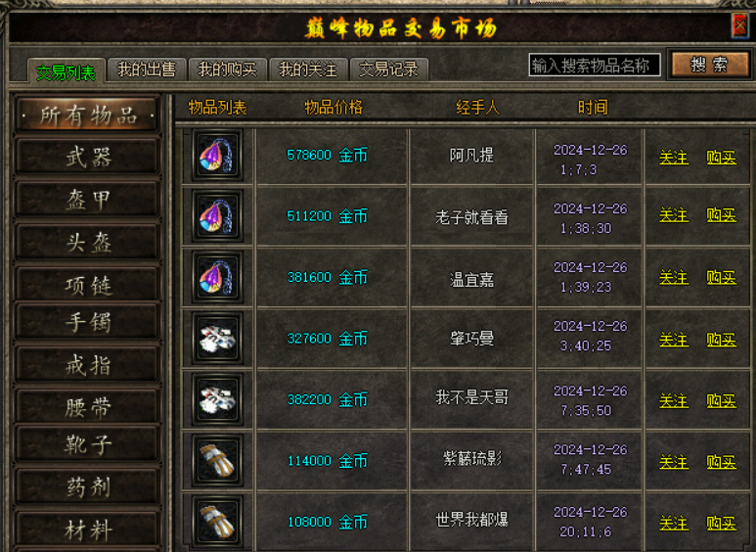756x552 pixels.
Task: Click the 输入搜索物品名称 search field
Action: tap(594, 66)
